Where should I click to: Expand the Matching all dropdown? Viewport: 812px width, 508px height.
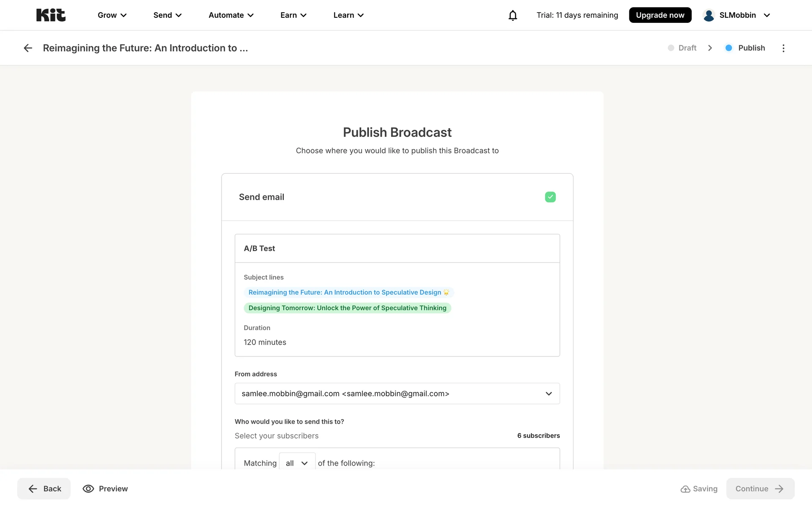[297, 463]
